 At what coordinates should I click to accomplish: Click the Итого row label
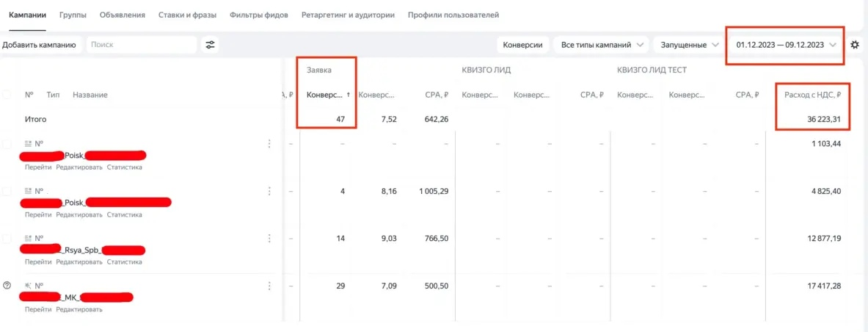35,118
